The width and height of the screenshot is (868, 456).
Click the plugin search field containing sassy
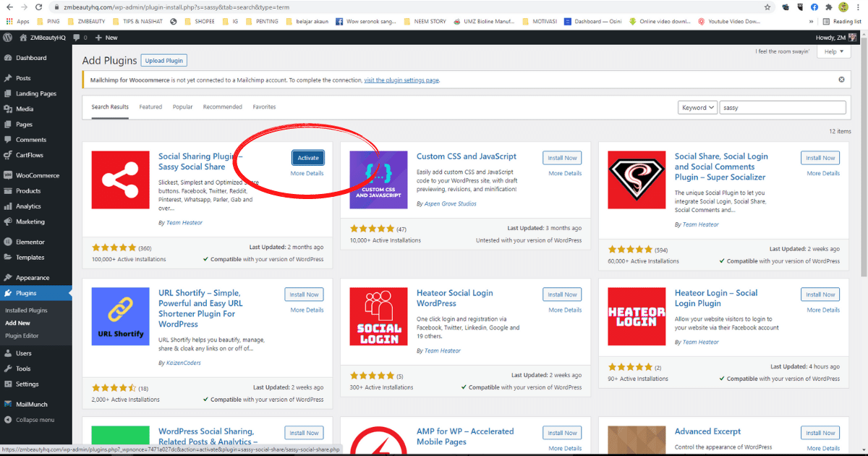[x=783, y=107]
